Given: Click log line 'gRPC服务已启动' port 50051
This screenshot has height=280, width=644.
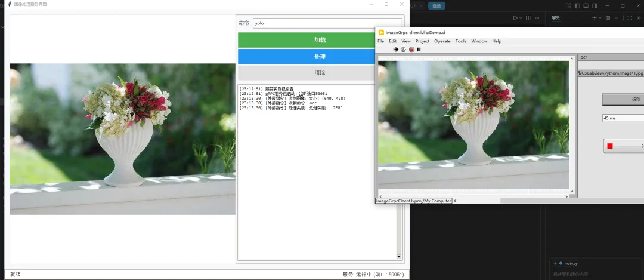Looking at the screenshot, I should 283,94.
